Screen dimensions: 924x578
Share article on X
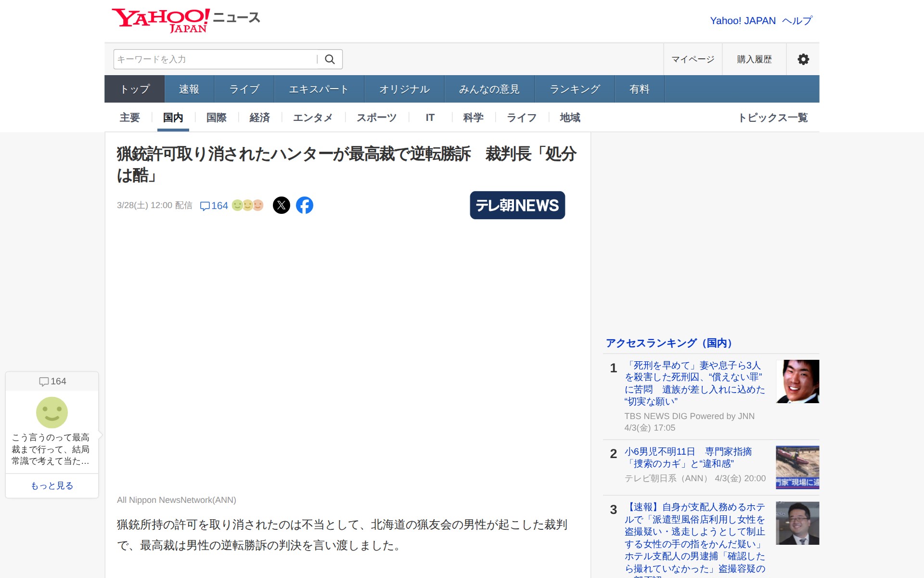[x=282, y=205]
